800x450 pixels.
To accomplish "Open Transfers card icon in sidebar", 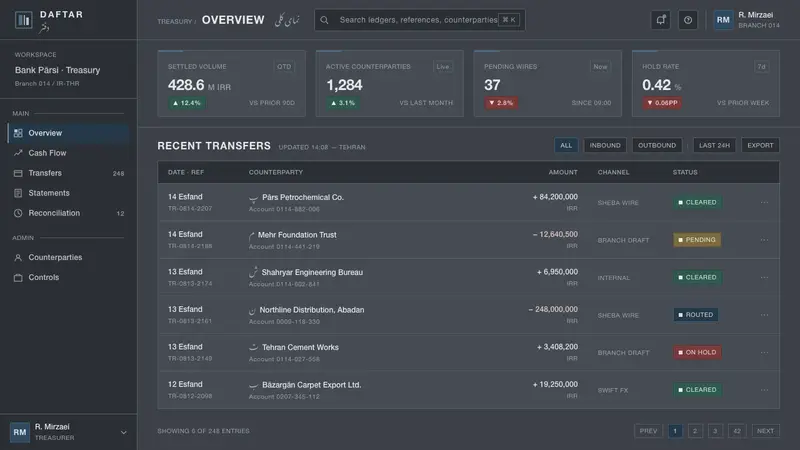I will tap(18, 173).
